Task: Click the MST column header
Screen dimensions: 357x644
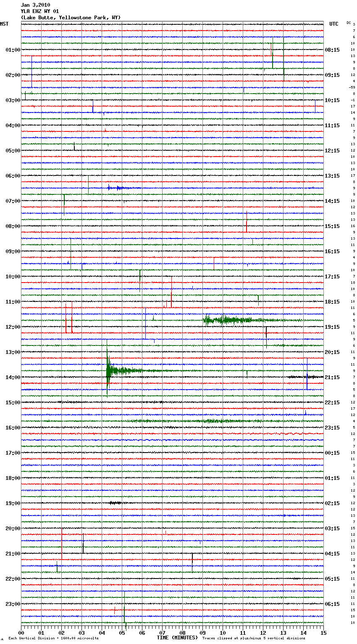Action: pos(4,24)
